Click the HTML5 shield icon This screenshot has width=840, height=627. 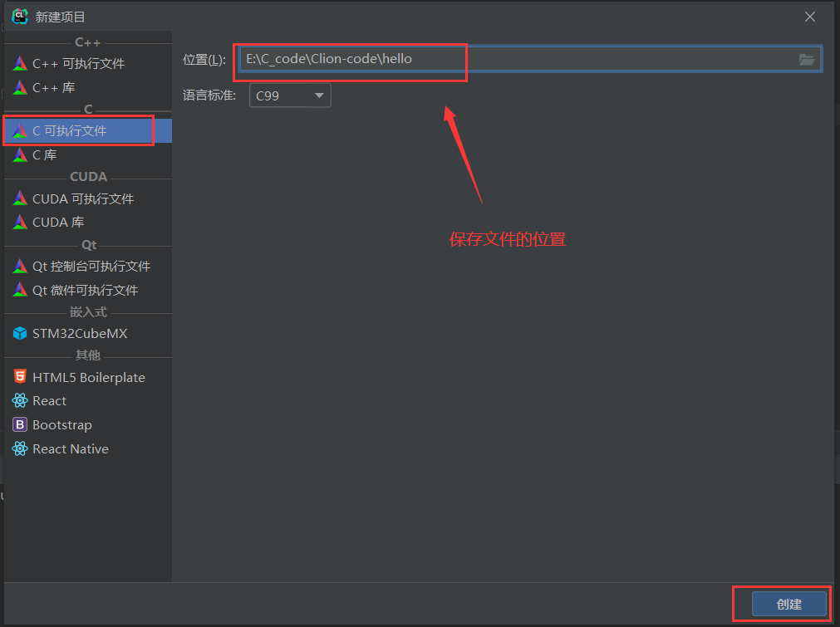click(20, 376)
